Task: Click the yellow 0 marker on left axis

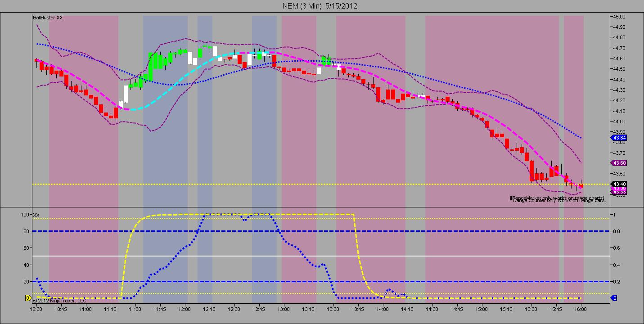Action: click(x=28, y=298)
